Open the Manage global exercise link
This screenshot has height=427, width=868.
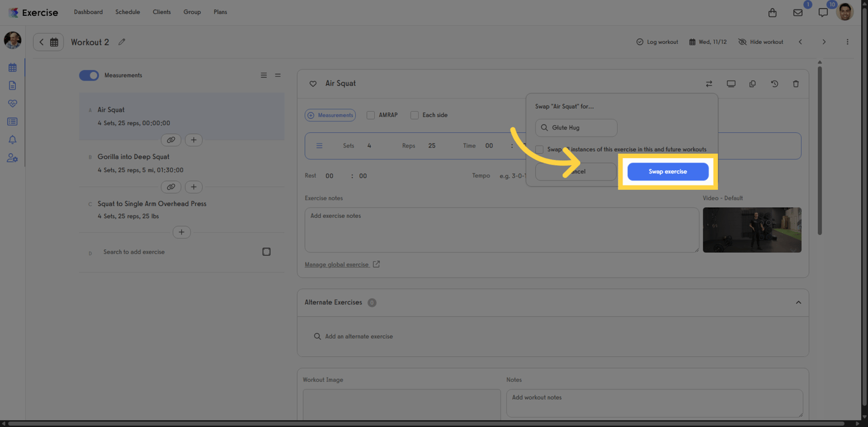click(337, 264)
